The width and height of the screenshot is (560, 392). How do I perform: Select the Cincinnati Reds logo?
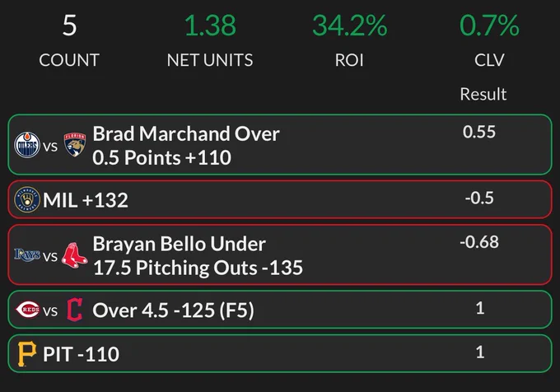(27, 310)
